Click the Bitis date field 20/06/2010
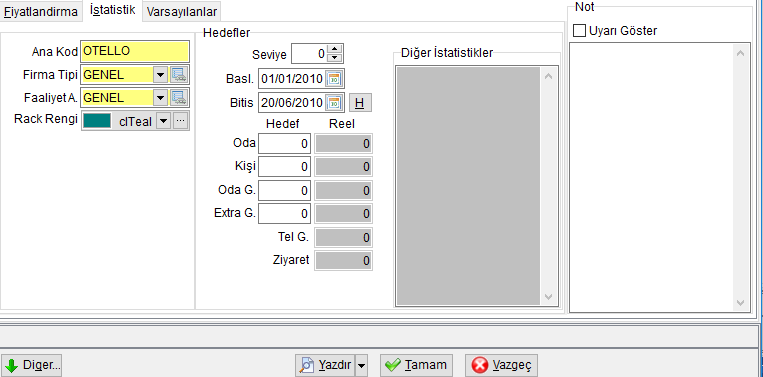 pyautogui.click(x=292, y=103)
